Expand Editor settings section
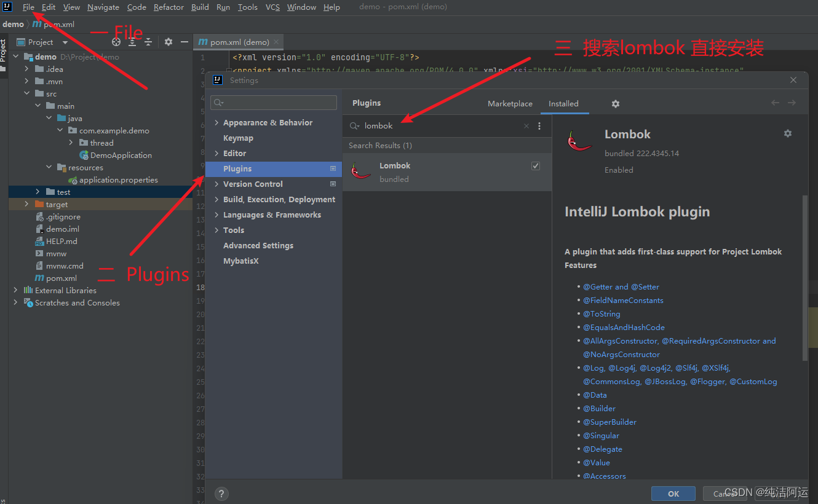 [x=216, y=154]
